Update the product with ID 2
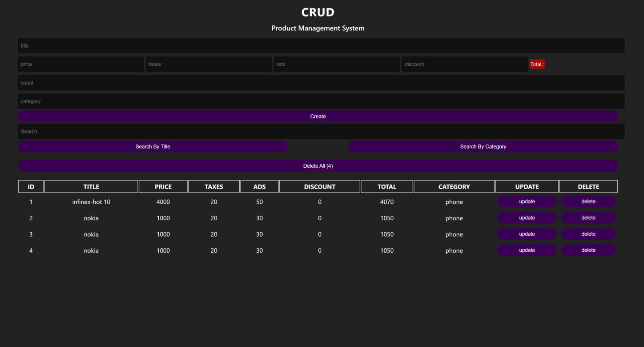The width and height of the screenshot is (644, 347). (x=527, y=218)
